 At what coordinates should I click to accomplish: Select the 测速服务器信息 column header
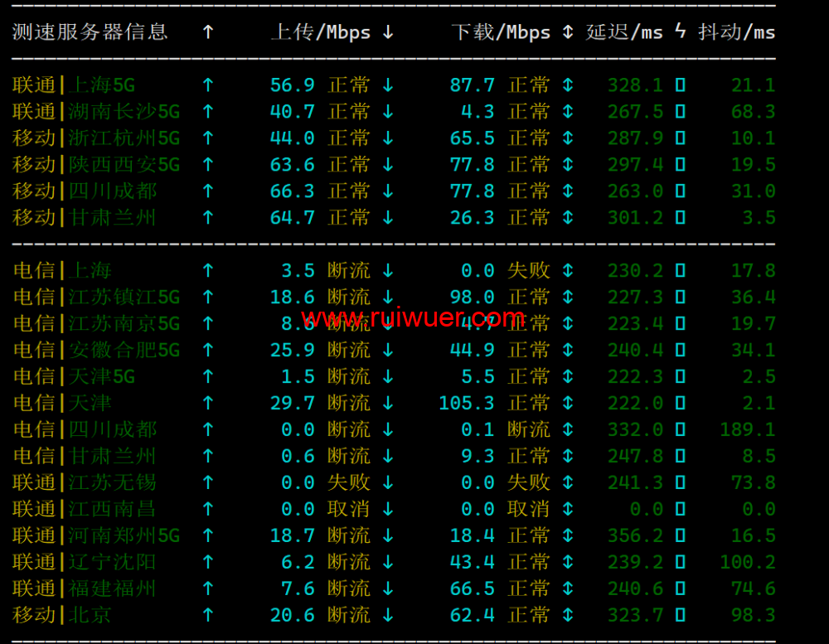[90, 32]
